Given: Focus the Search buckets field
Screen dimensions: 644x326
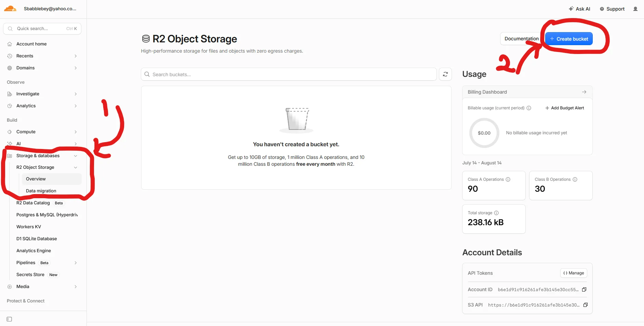Looking at the screenshot, I should click(x=289, y=74).
